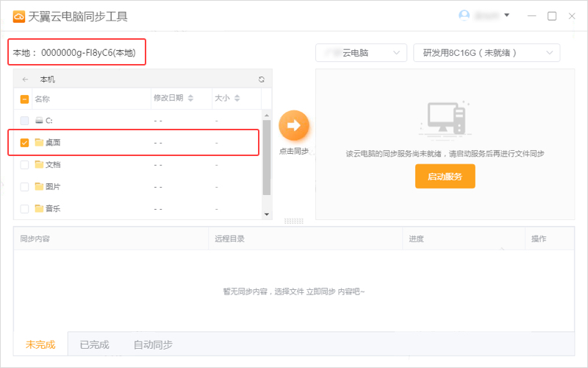Check the 图片 folder checkbox

[x=24, y=187]
